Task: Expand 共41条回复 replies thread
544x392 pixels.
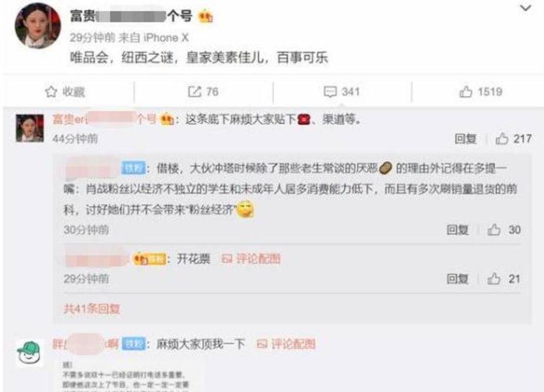Action: coord(92,308)
